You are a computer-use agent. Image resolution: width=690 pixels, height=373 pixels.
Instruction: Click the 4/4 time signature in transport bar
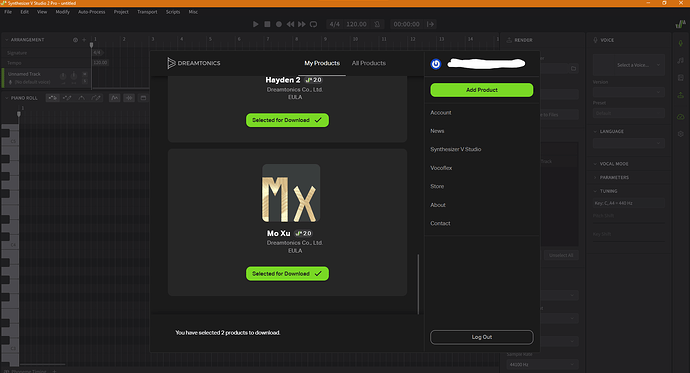click(x=334, y=24)
